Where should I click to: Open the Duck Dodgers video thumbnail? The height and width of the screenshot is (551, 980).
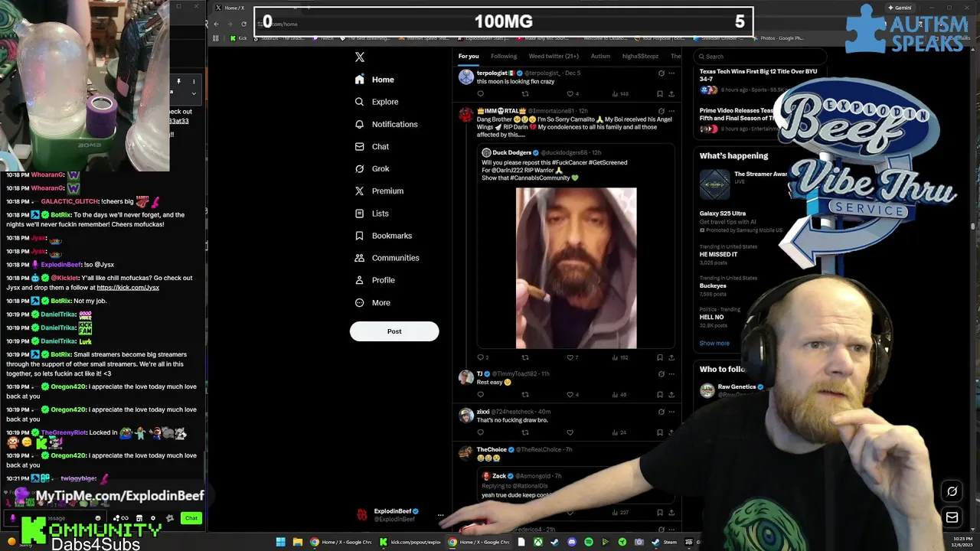click(576, 268)
